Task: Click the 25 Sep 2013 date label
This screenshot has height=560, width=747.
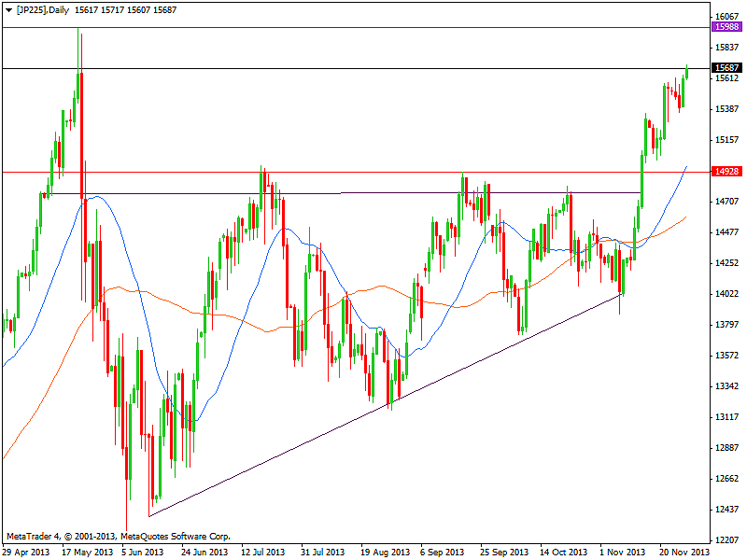Action: click(x=505, y=551)
